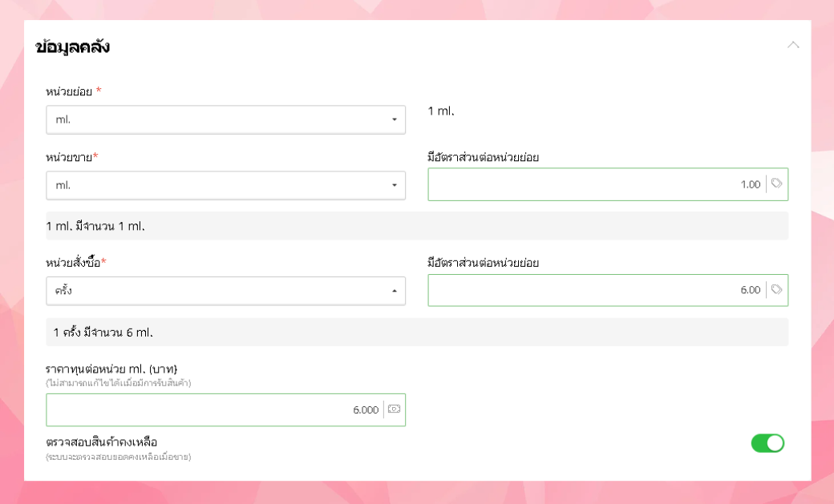Screen dimensions: 834x504
Task: Open the หน่วยย่อย unit dropdown
Action: click(x=225, y=120)
